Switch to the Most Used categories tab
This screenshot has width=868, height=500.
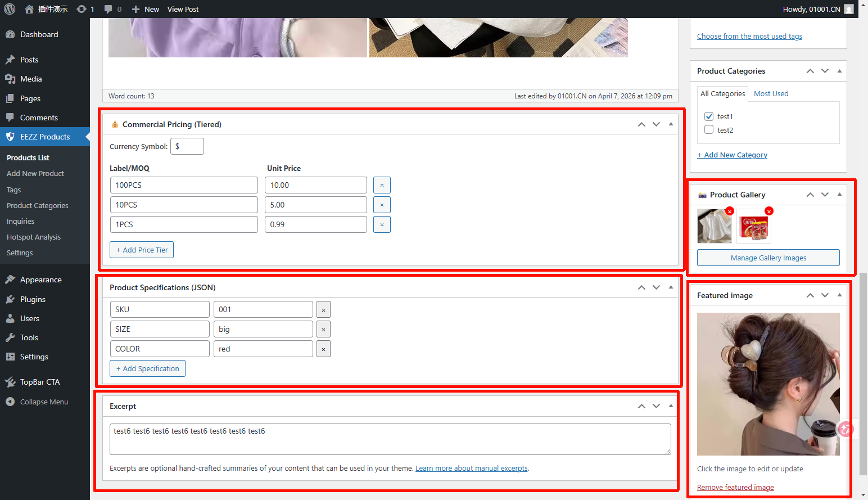771,94
